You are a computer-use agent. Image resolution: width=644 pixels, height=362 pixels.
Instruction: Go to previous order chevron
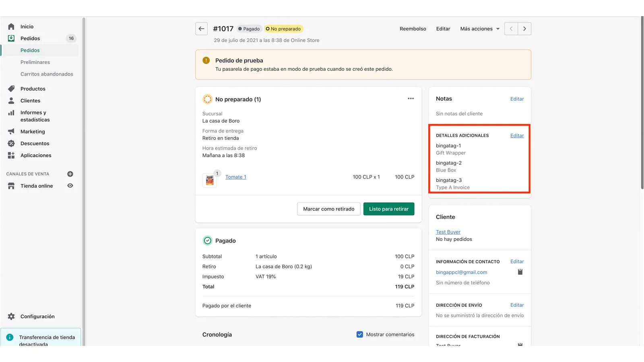click(511, 29)
